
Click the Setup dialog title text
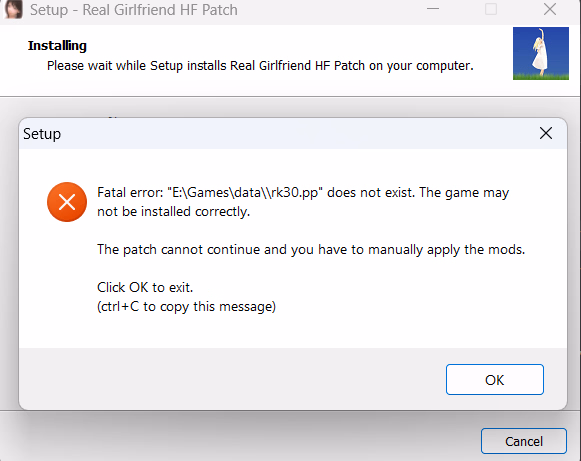(x=42, y=134)
